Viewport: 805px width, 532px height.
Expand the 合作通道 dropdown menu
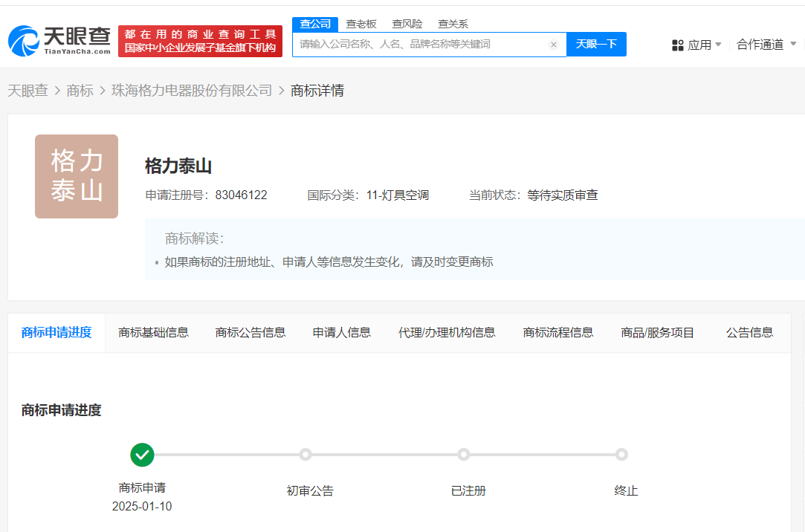click(766, 45)
